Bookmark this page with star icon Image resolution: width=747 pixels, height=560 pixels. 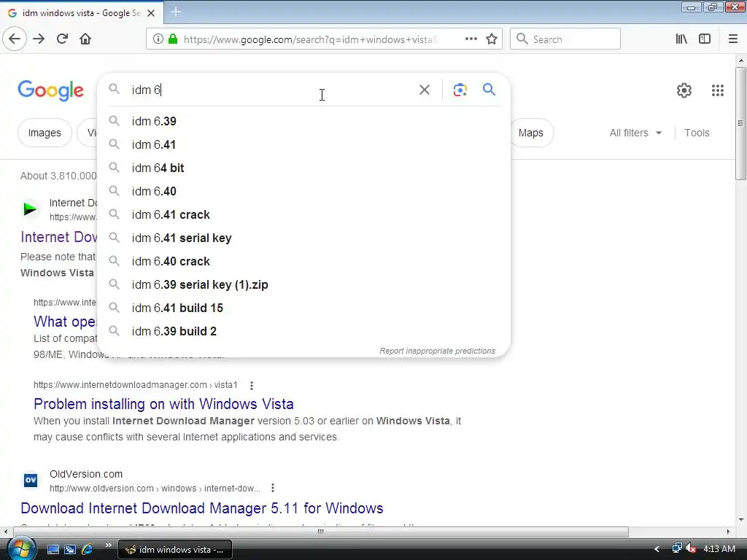(492, 39)
